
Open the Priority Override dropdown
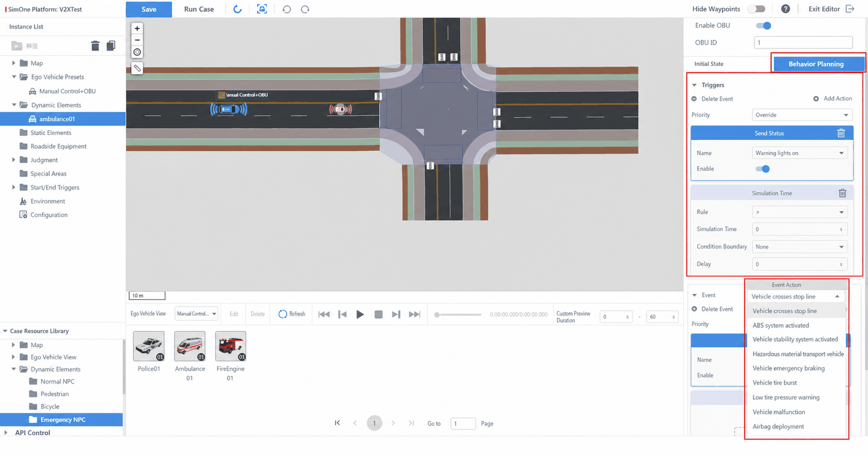(802, 115)
